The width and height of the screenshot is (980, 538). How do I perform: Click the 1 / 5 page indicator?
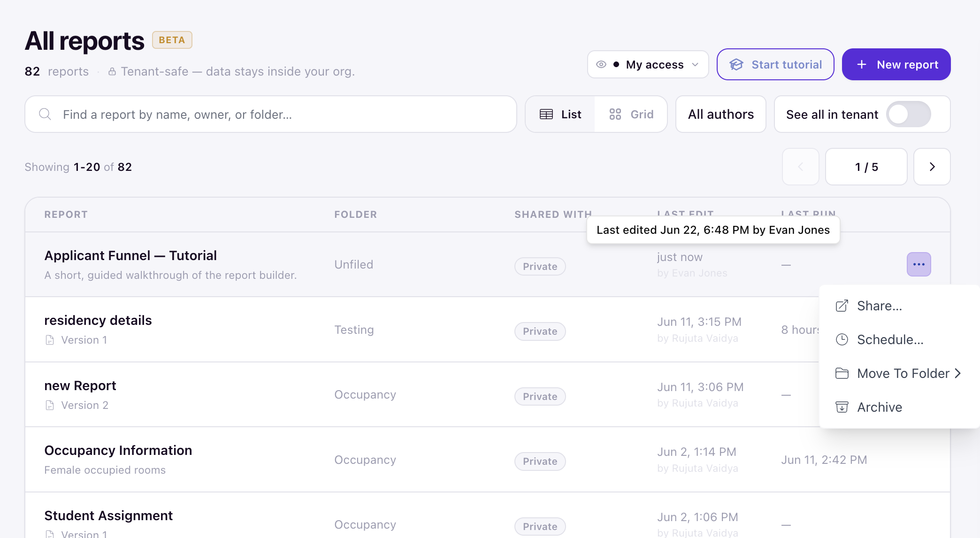click(x=866, y=167)
